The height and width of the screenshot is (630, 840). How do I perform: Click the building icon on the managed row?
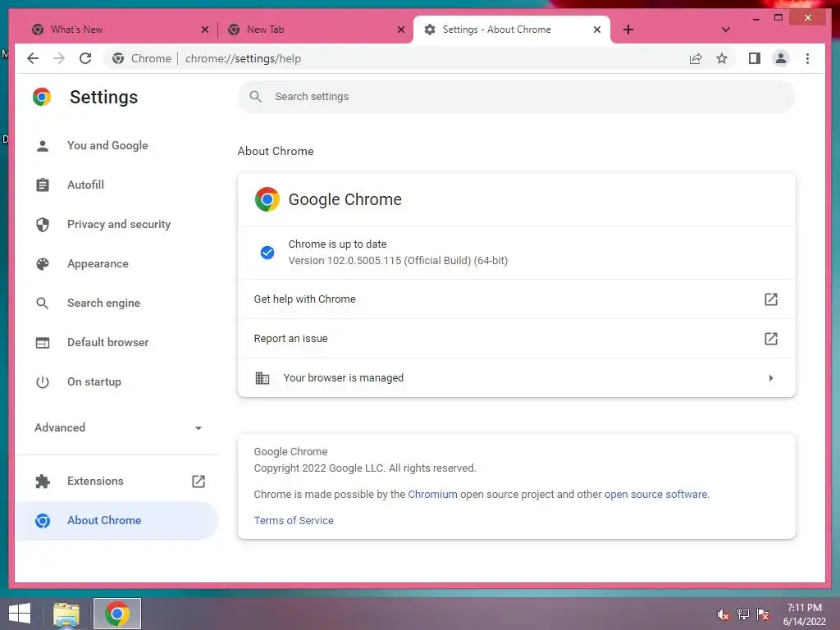tap(262, 377)
